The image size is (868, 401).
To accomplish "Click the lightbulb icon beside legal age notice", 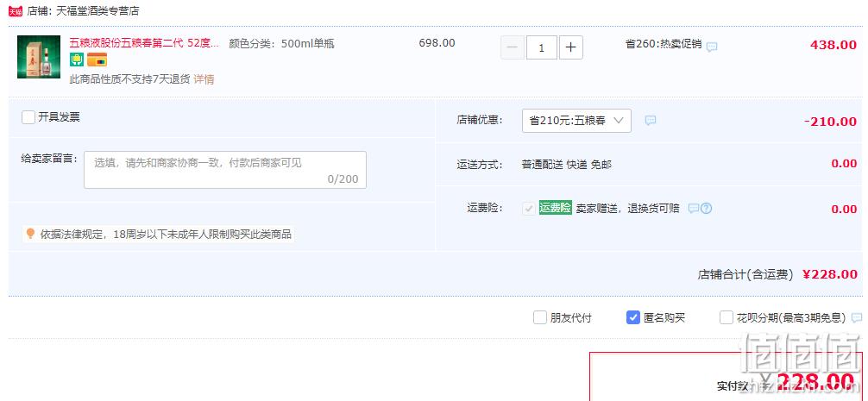I will (x=30, y=234).
